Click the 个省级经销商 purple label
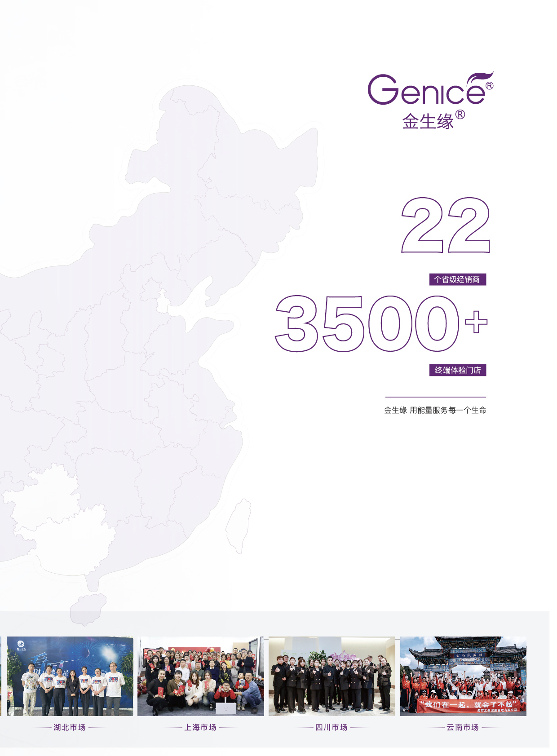557x756 pixels. point(458,279)
